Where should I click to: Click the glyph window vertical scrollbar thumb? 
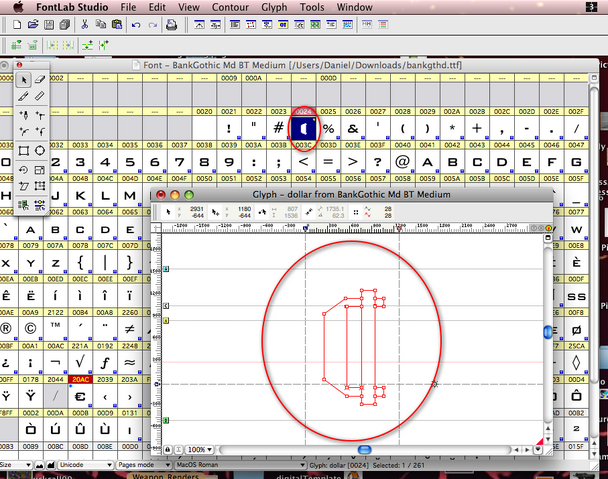click(x=548, y=332)
